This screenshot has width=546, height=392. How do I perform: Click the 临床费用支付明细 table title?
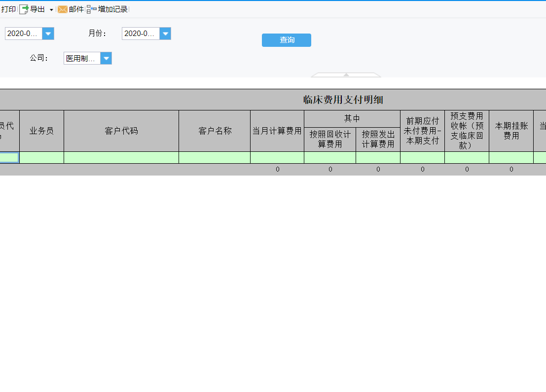(x=343, y=100)
